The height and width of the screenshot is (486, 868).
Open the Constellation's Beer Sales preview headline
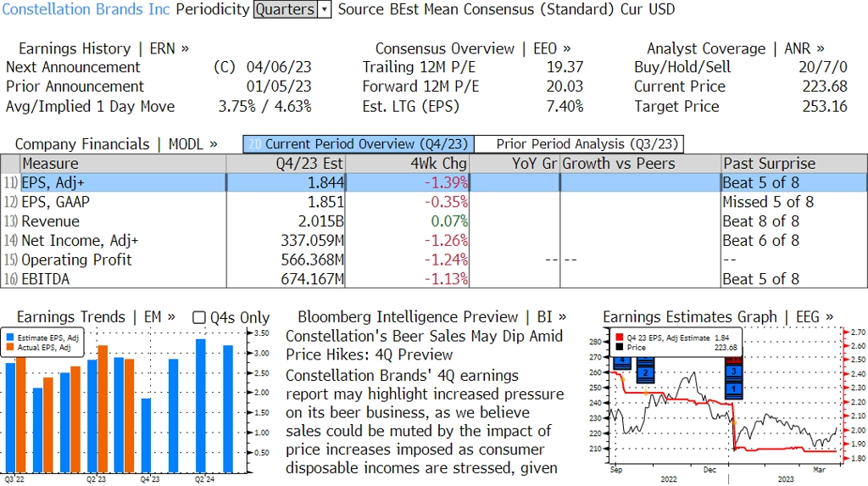[x=424, y=345]
